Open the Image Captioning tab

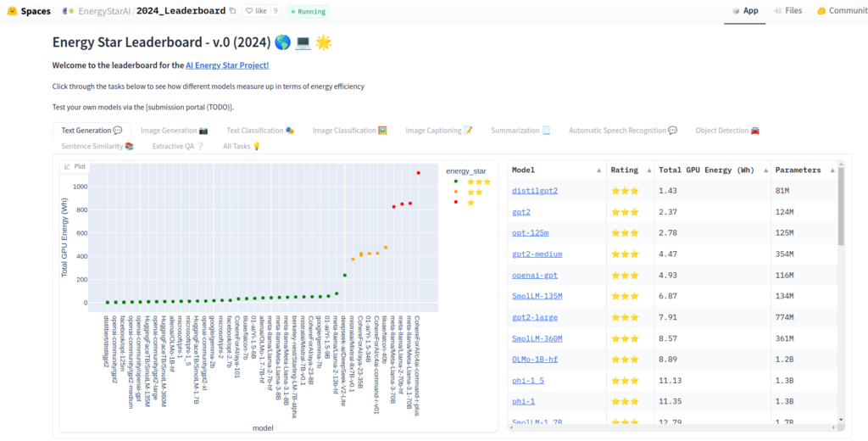[439, 131]
